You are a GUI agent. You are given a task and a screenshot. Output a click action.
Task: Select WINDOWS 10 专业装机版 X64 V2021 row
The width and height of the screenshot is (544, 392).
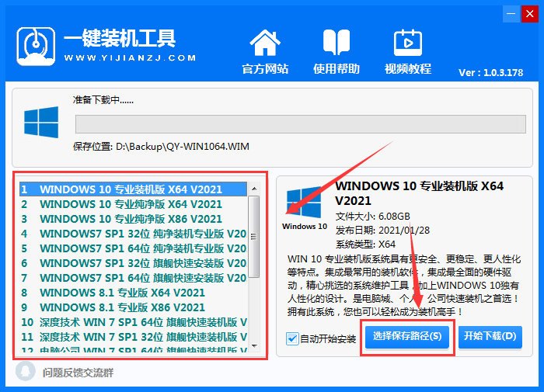pos(133,189)
